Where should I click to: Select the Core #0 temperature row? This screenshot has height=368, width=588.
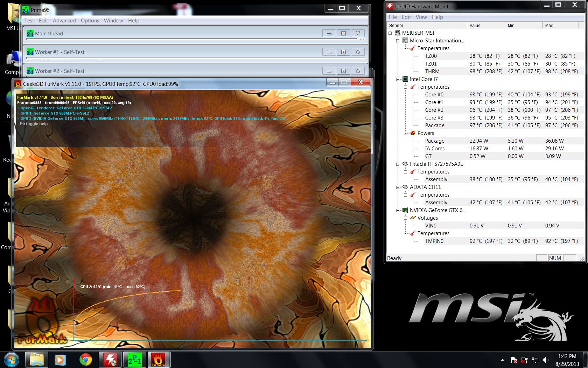501,94
